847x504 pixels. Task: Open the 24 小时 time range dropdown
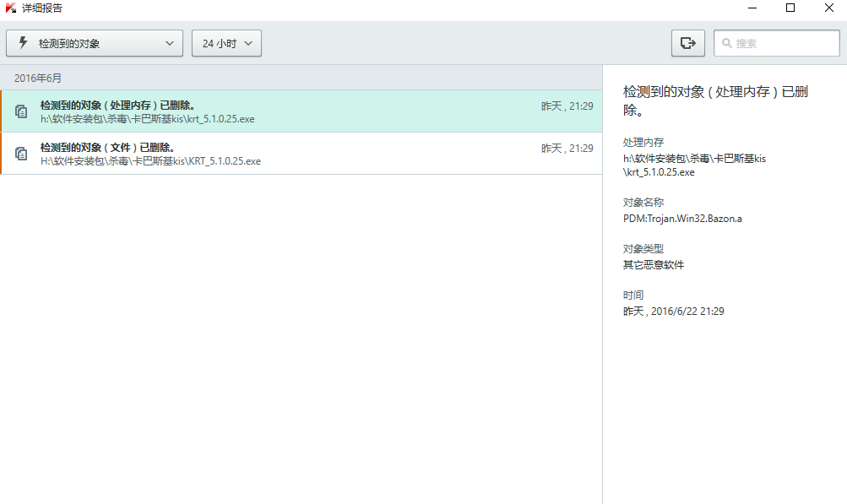(x=226, y=43)
